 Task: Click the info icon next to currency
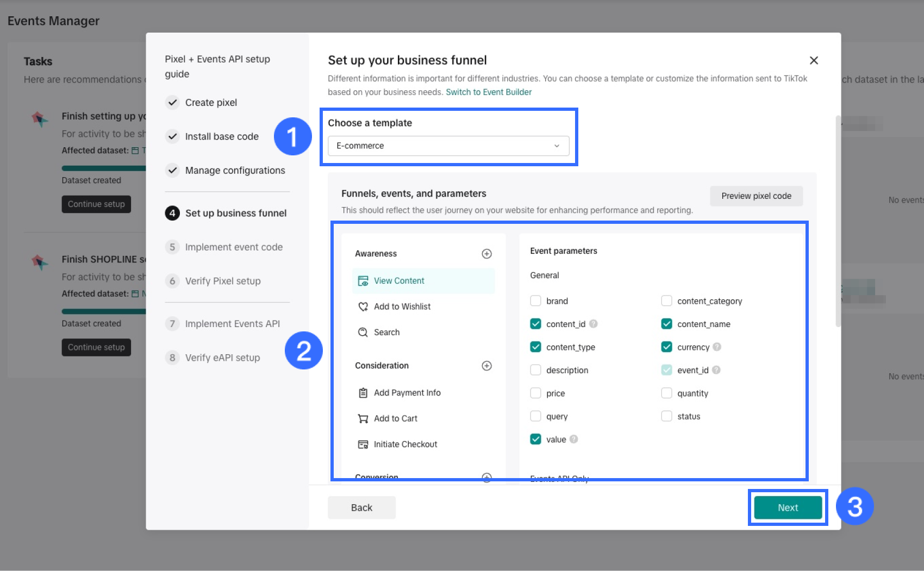tap(717, 347)
